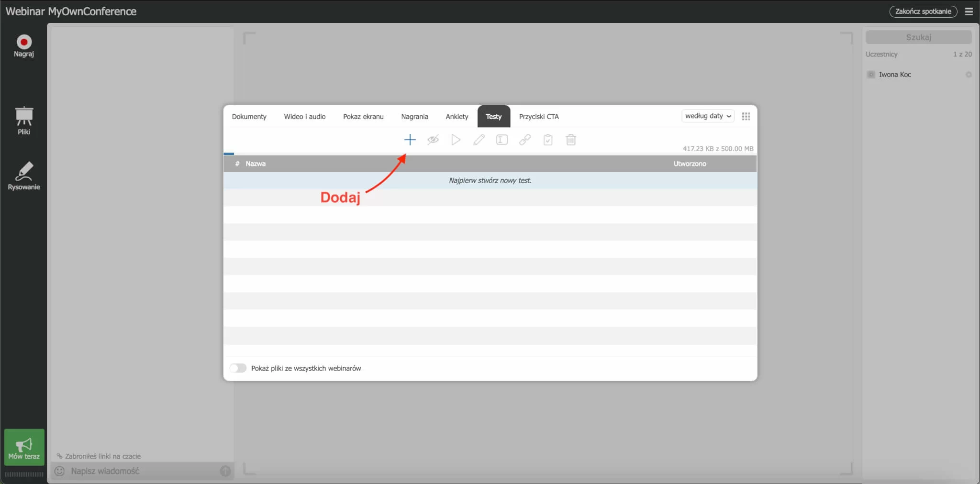This screenshot has width=980, height=484.
Task: Click the clipboard results icon
Action: coord(548,140)
